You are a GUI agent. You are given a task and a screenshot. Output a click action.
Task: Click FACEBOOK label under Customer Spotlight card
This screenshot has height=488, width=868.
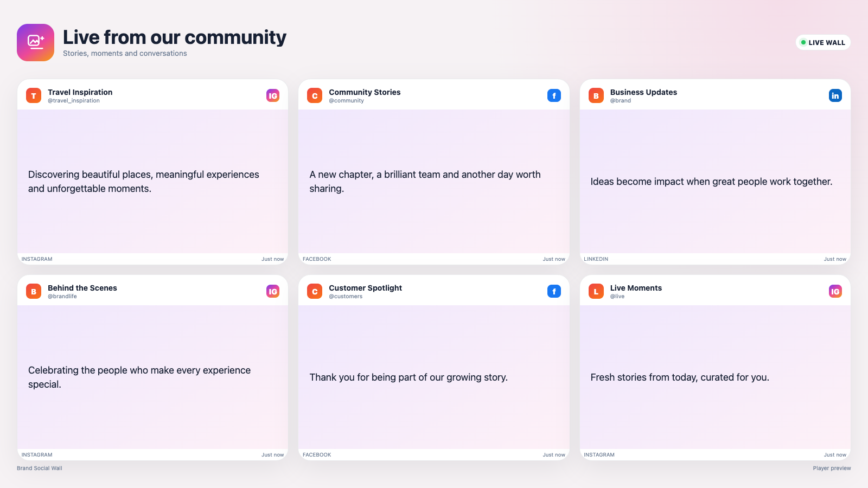[x=317, y=455]
